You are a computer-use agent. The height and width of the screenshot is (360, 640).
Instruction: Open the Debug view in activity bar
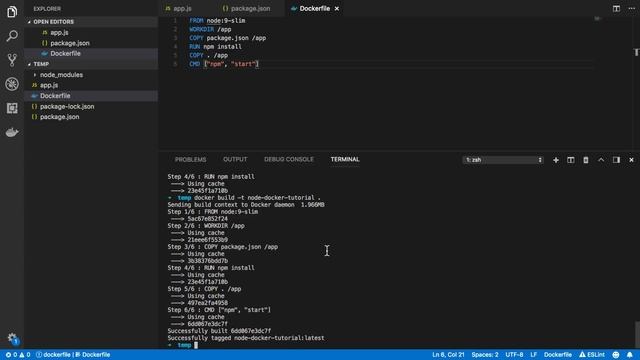[12, 84]
